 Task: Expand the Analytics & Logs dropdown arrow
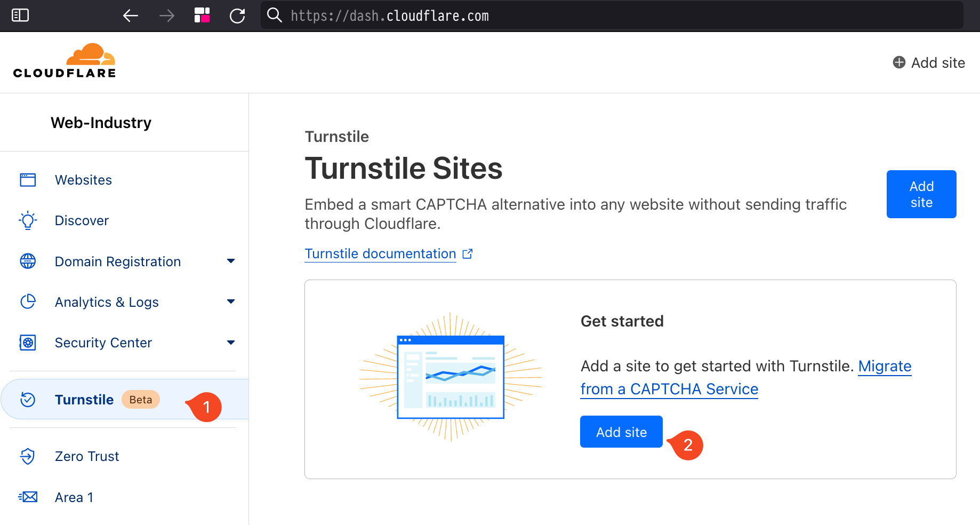[231, 301]
